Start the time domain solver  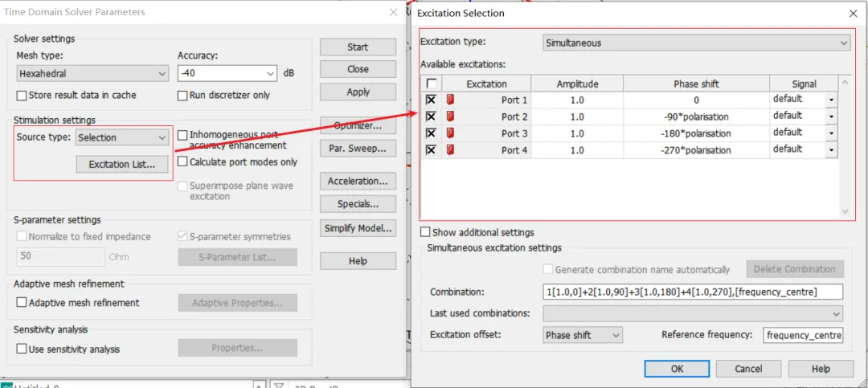pyautogui.click(x=358, y=47)
